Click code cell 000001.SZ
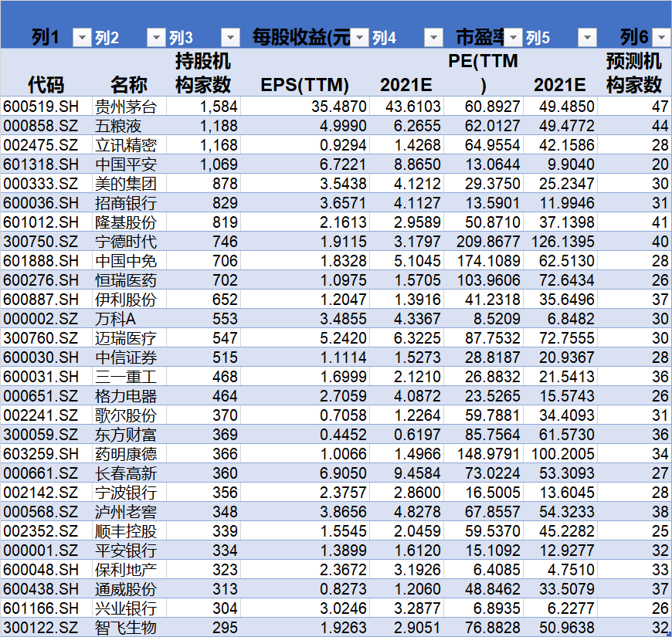 click(46, 550)
